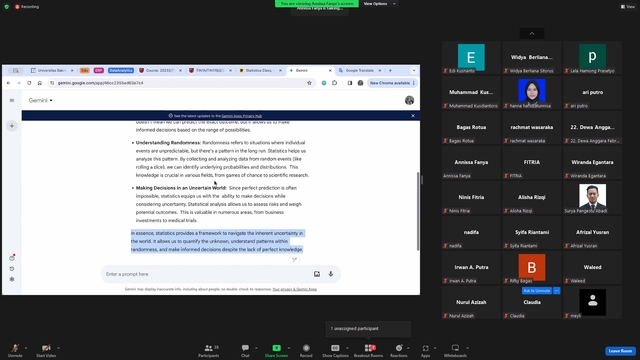Start new chat with plus icon
The image size is (640, 360).
click(x=12, y=126)
